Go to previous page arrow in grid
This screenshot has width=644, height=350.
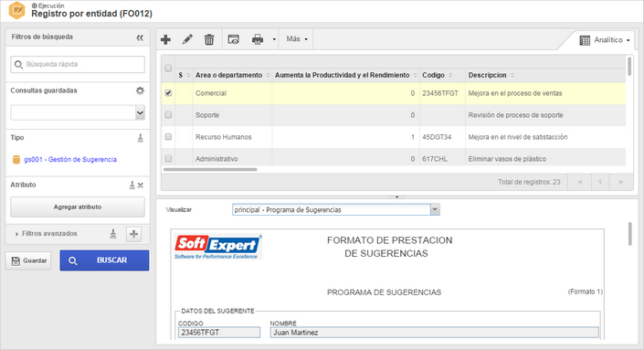(579, 182)
